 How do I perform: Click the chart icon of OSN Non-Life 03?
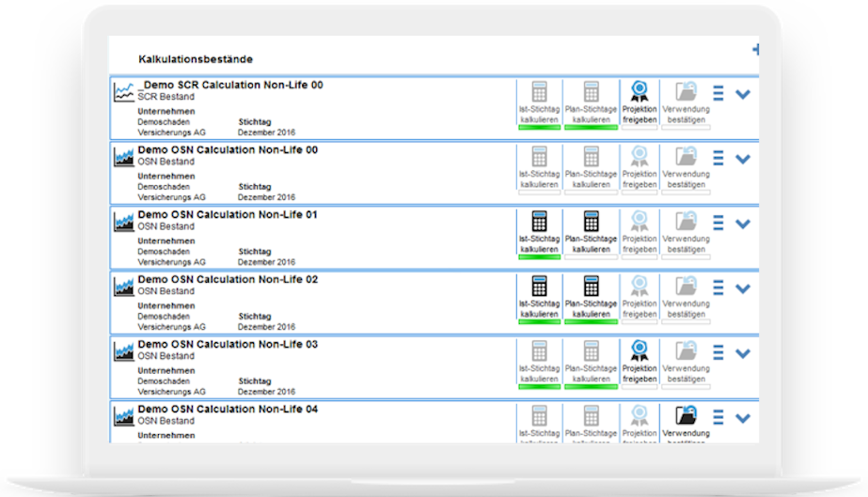(x=123, y=351)
